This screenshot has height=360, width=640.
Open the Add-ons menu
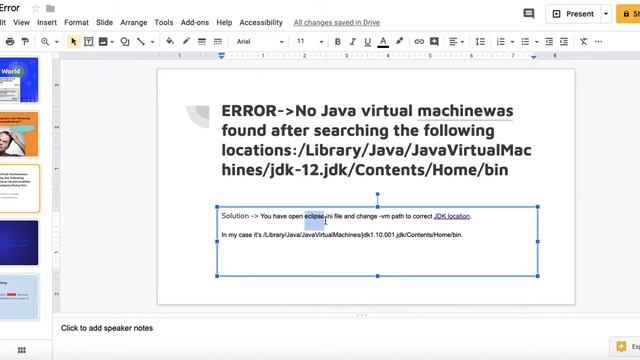coord(195,22)
